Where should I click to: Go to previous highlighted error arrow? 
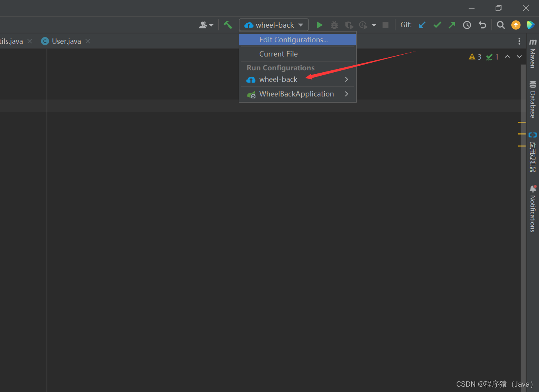point(507,56)
